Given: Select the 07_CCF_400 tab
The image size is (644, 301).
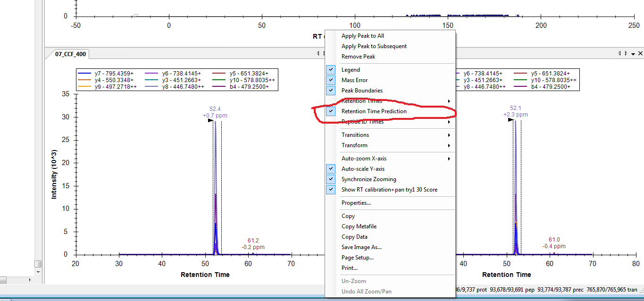Looking at the screenshot, I should (x=70, y=54).
